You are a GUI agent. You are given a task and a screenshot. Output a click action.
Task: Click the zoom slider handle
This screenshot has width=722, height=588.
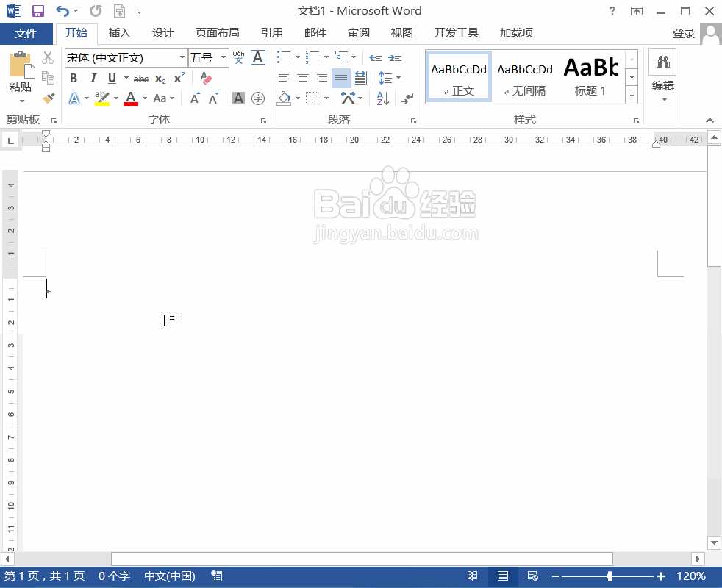[x=610, y=576]
